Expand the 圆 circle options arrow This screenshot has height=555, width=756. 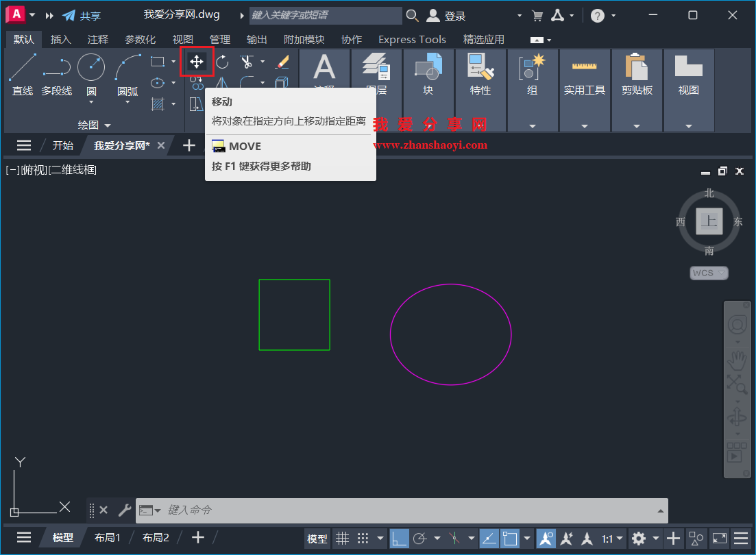tap(91, 102)
